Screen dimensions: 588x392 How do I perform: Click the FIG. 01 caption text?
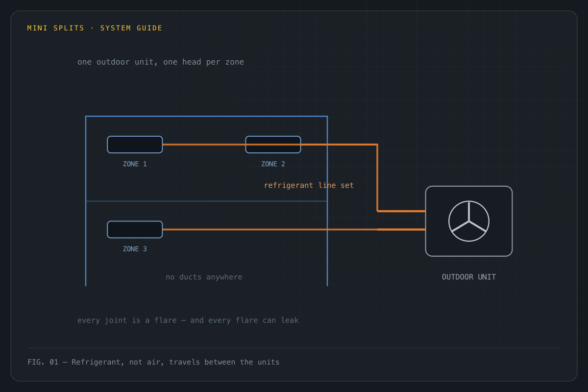click(153, 362)
